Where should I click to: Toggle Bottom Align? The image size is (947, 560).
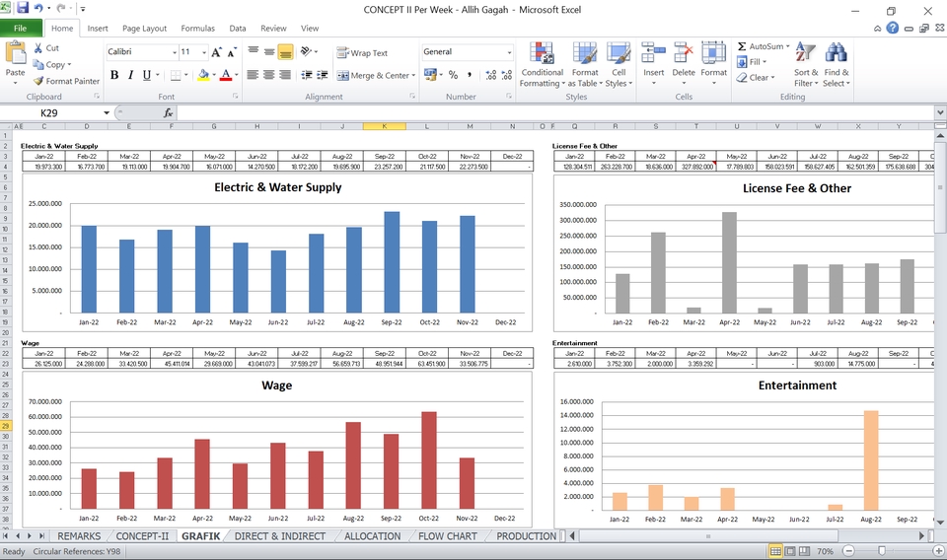(286, 52)
